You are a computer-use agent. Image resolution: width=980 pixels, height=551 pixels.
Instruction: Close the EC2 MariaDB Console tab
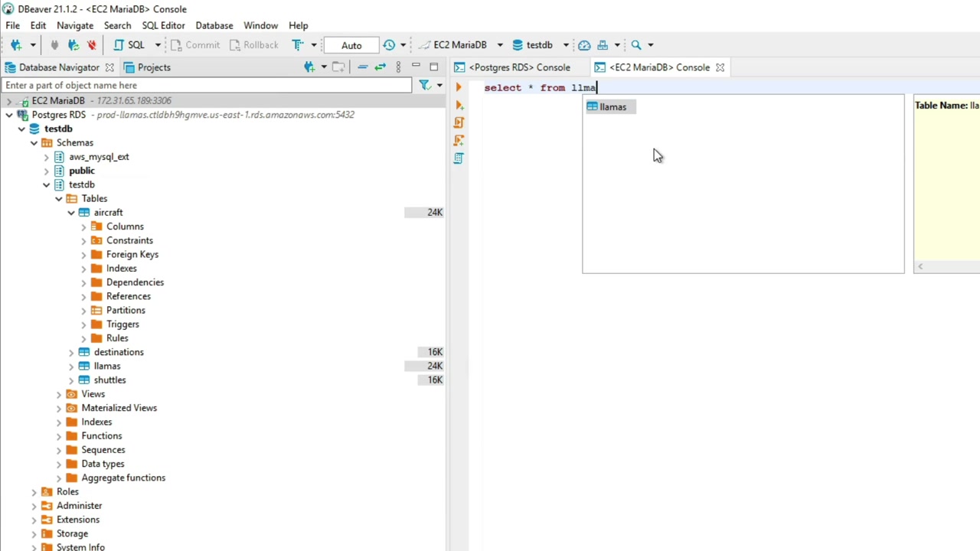pyautogui.click(x=720, y=67)
